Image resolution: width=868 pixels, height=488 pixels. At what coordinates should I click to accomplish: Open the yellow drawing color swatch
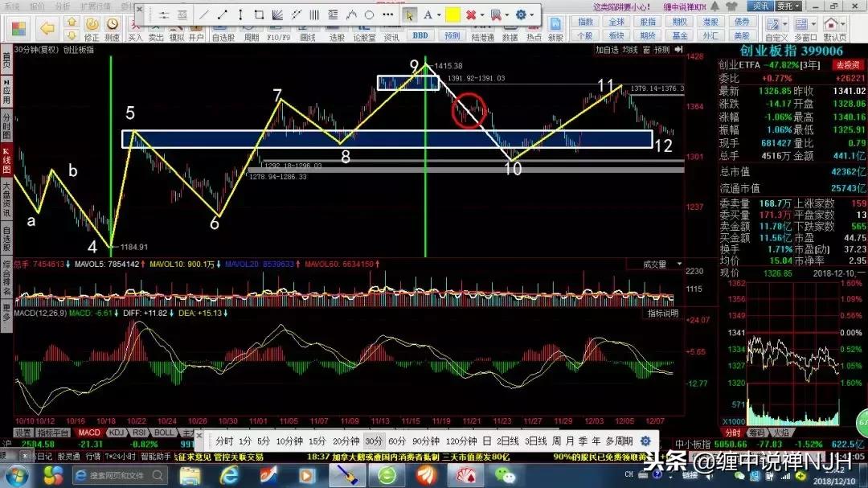(x=452, y=15)
